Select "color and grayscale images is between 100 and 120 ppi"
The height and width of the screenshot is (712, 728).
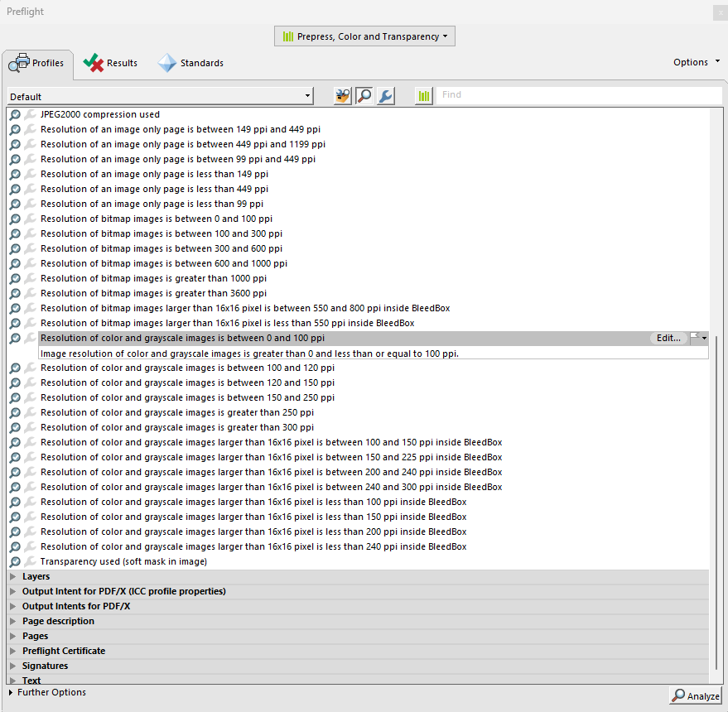point(187,368)
